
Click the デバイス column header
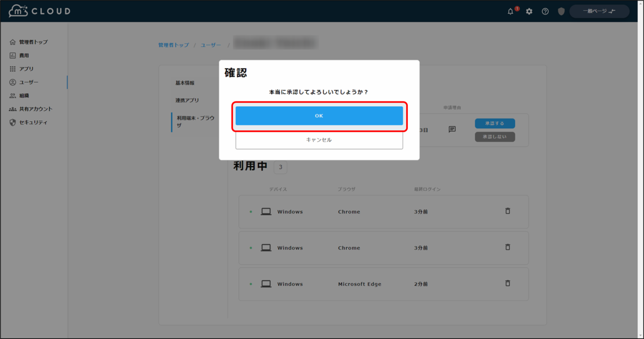click(279, 189)
